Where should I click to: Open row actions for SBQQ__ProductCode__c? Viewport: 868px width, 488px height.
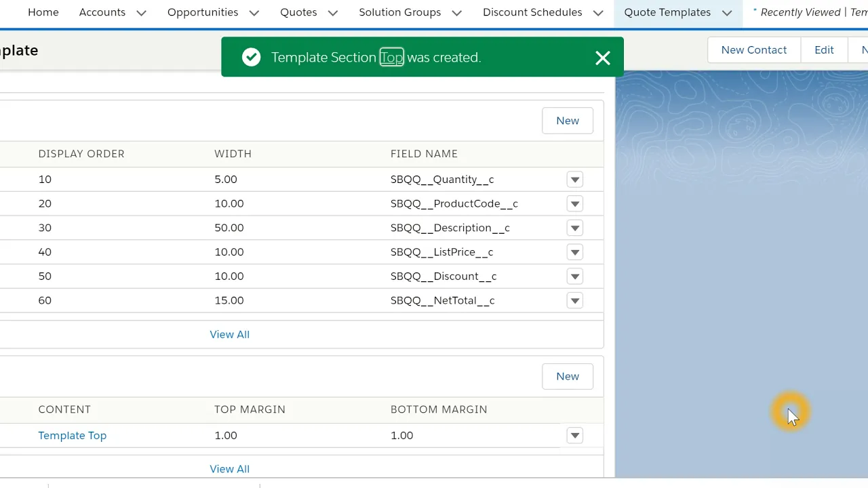(575, 204)
